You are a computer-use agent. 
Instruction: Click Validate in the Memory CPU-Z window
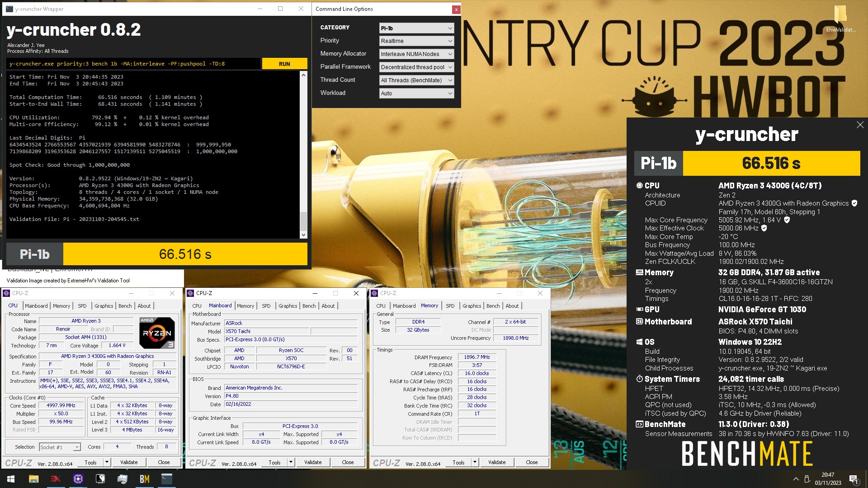(x=497, y=462)
